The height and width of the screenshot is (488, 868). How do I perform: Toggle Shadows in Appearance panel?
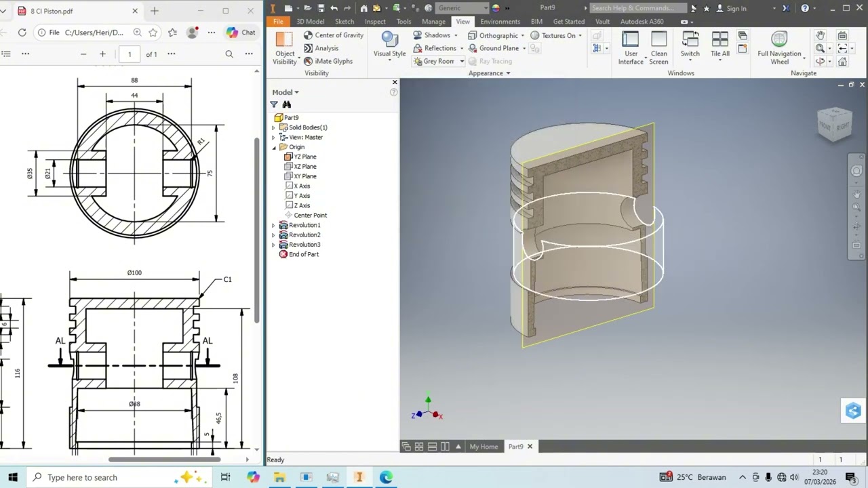[431, 35]
